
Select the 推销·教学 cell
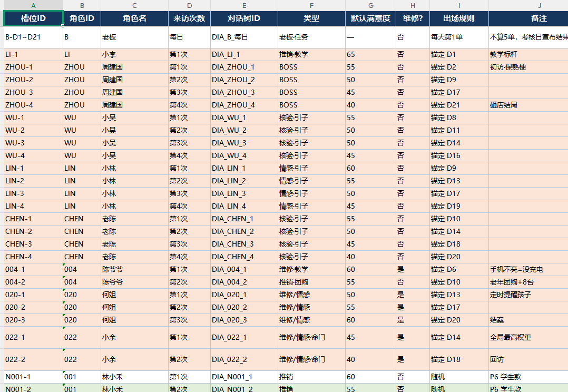tap(311, 54)
